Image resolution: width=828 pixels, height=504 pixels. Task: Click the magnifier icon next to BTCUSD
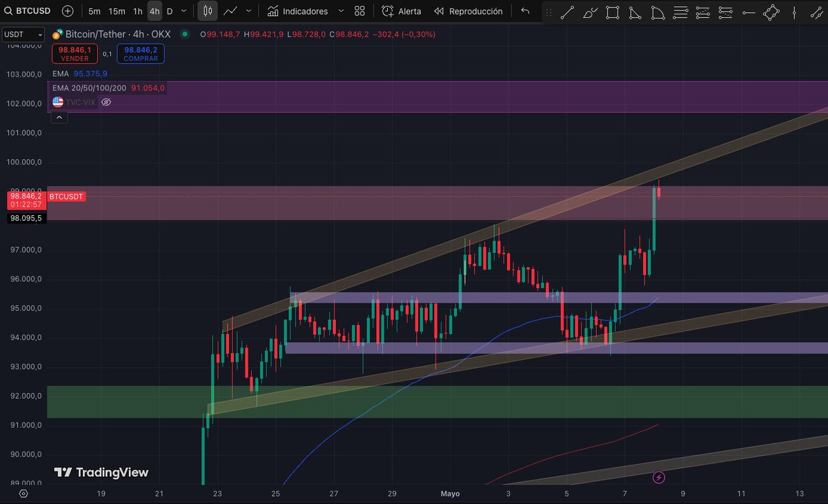[x=8, y=11]
